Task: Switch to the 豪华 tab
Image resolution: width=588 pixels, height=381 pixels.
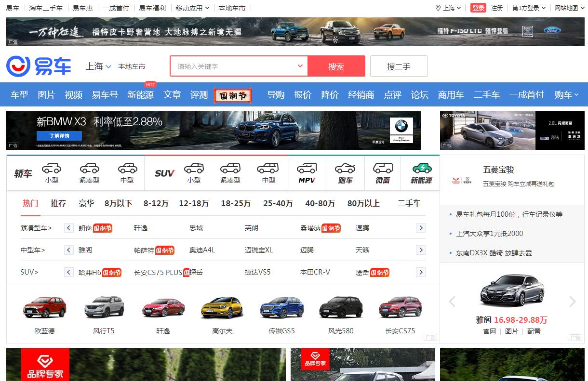Action: pos(86,203)
